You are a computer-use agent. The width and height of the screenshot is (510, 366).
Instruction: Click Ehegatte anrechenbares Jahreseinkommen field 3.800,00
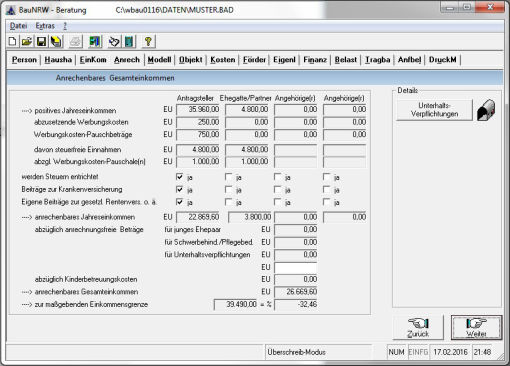coord(250,217)
